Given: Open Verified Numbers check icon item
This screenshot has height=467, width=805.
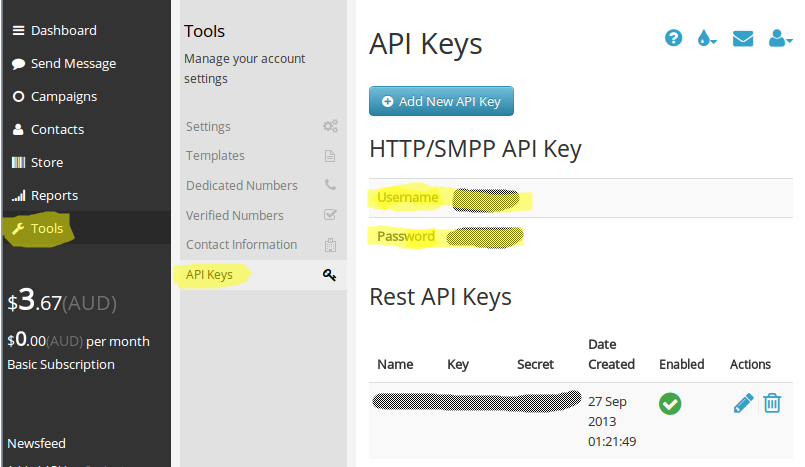Looking at the screenshot, I should 329,215.
